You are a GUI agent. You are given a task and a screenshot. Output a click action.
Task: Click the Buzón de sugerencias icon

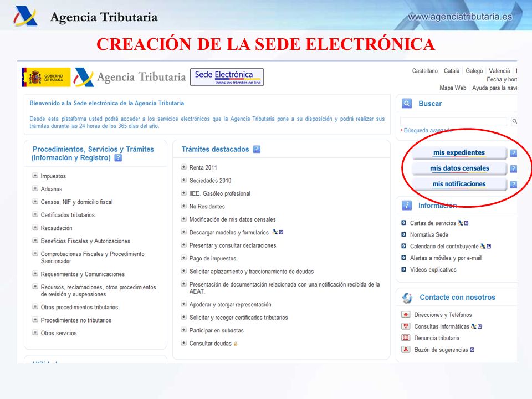pos(406,350)
